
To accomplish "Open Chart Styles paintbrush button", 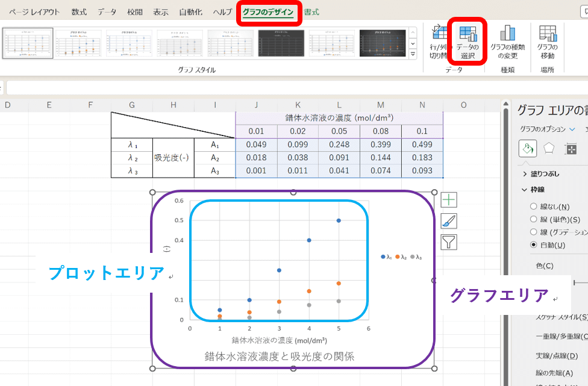I will (x=449, y=221).
